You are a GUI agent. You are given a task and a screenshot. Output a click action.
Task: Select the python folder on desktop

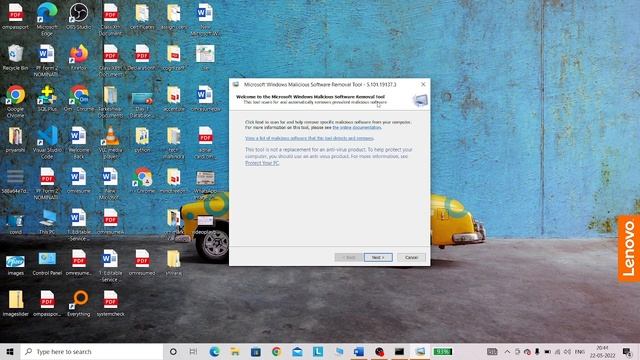point(142,139)
